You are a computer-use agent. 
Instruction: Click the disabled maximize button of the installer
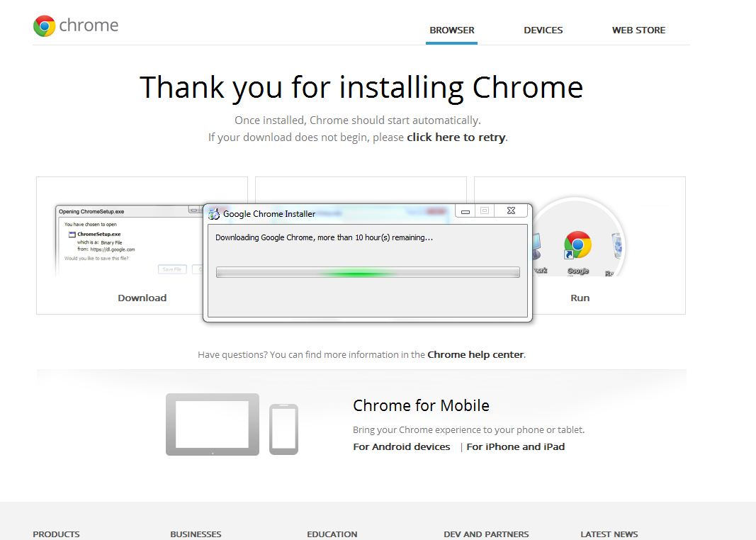tap(485, 211)
